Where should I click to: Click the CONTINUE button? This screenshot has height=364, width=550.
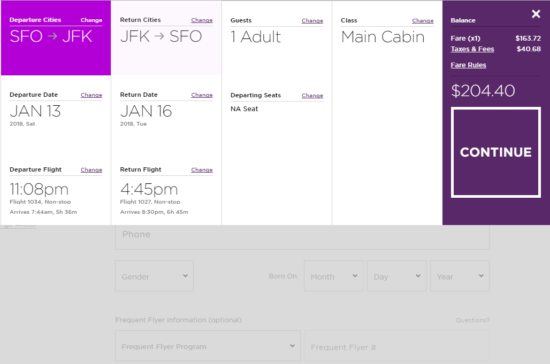click(496, 153)
